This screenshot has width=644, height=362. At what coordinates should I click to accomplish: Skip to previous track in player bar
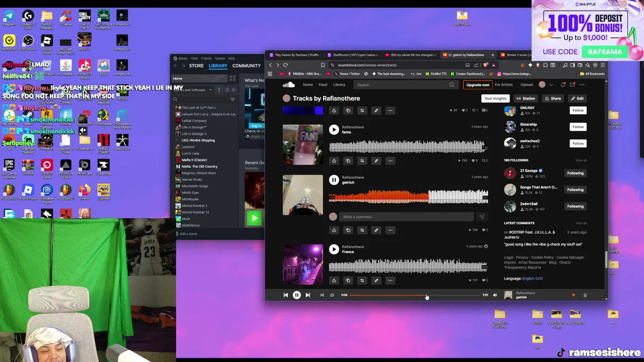coord(285,295)
